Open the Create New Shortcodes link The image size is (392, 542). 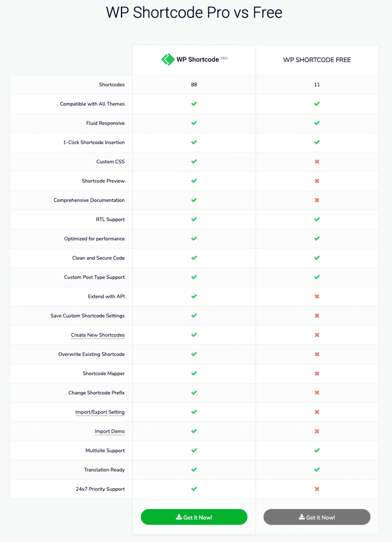pos(97,335)
